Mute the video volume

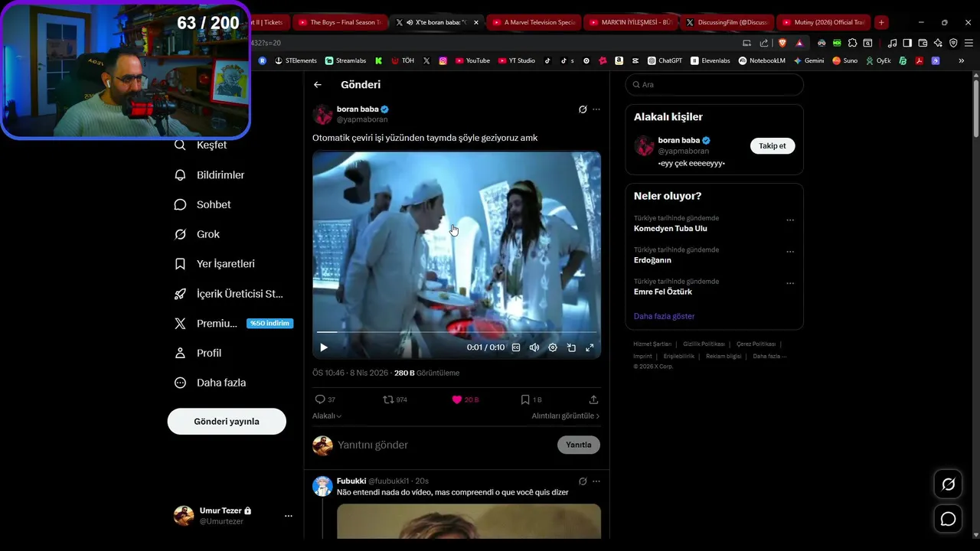[x=534, y=347]
